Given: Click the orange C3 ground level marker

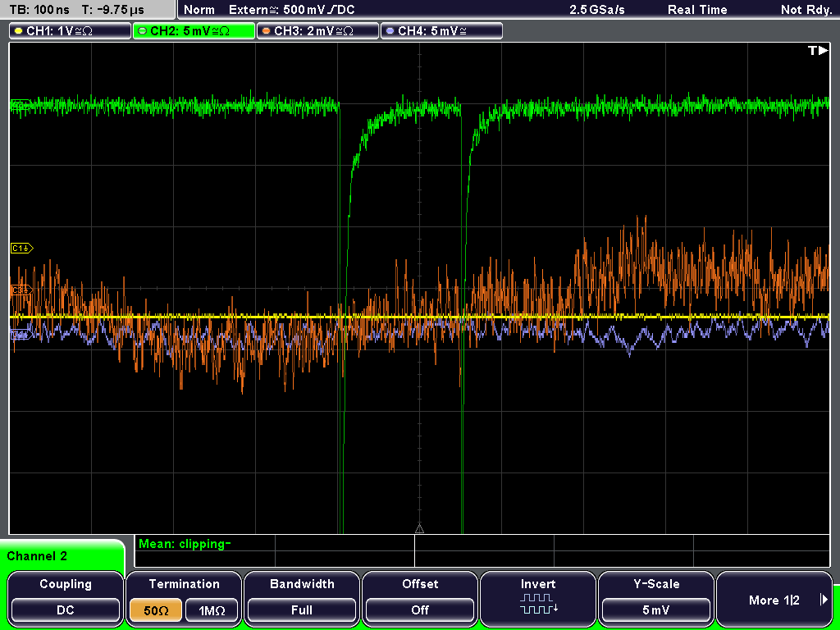Looking at the screenshot, I should coord(22,290).
